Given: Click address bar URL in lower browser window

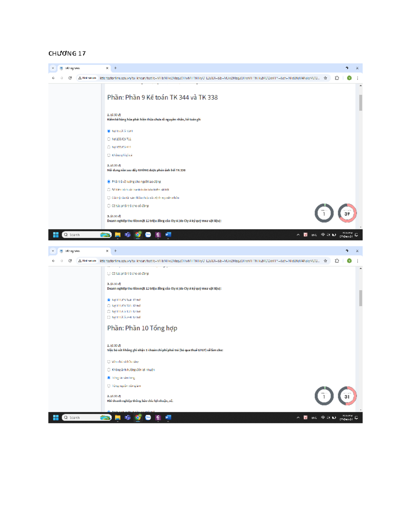Looking at the screenshot, I should coord(210,261).
